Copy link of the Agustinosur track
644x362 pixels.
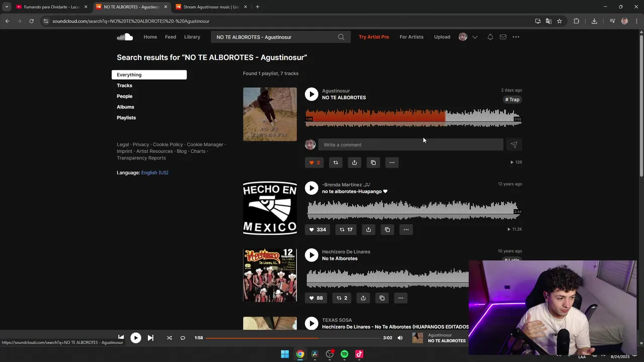373,162
